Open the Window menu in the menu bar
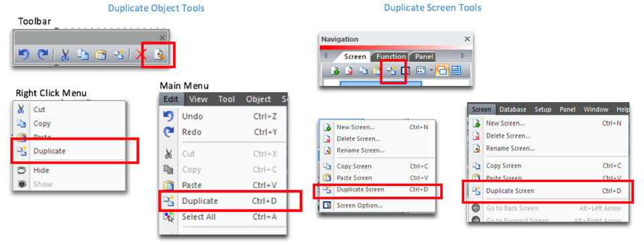 (596, 109)
